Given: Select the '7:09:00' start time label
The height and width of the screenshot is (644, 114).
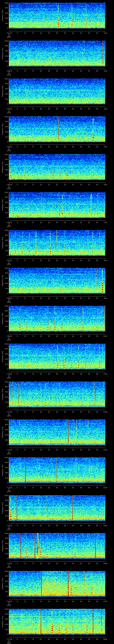Looking at the screenshot, I should click(9, 336).
